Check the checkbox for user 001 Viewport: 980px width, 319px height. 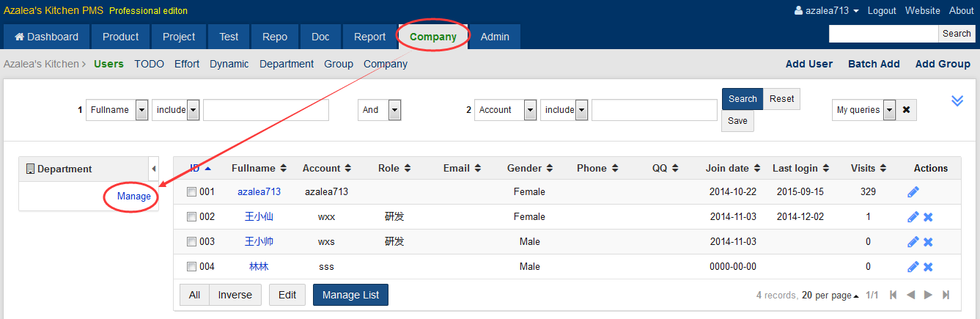[191, 192]
